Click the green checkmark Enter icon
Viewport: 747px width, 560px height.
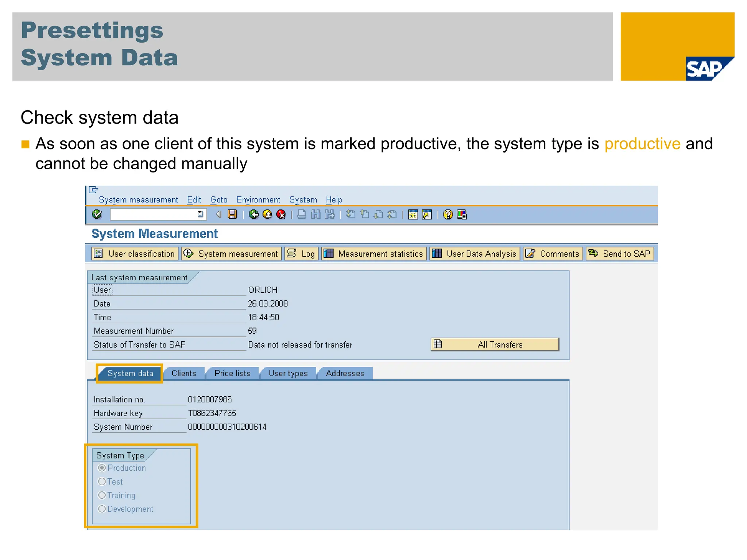[x=97, y=214]
